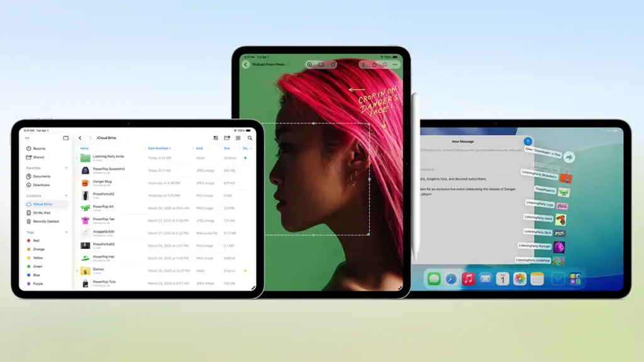Go back from Podcast Press Photo
The width and height of the screenshot is (644, 362).
click(x=246, y=65)
